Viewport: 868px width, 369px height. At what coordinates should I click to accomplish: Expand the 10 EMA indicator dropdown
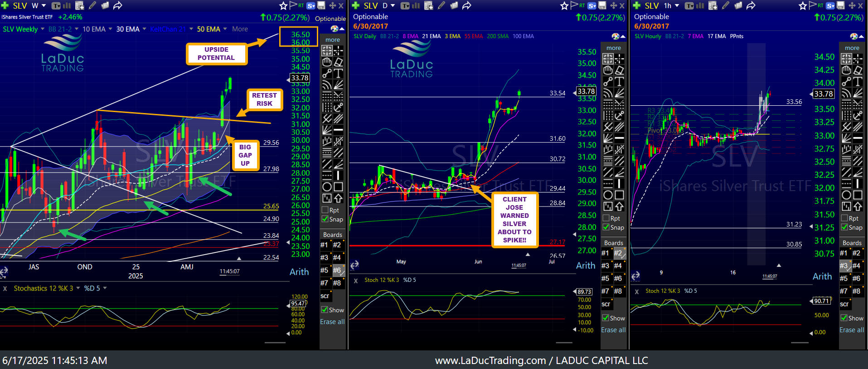pos(110,29)
